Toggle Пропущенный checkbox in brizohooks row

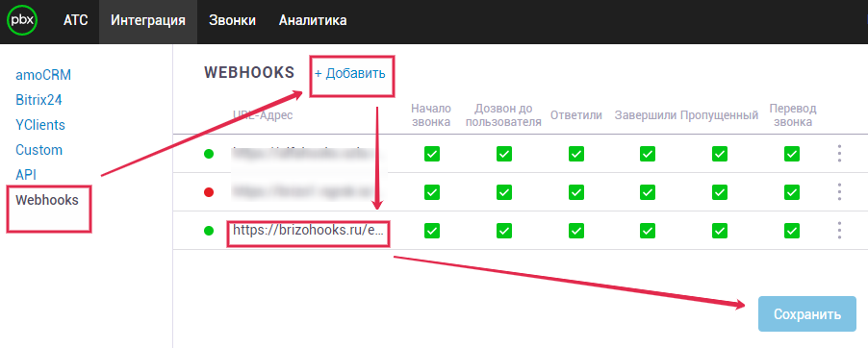(720, 230)
